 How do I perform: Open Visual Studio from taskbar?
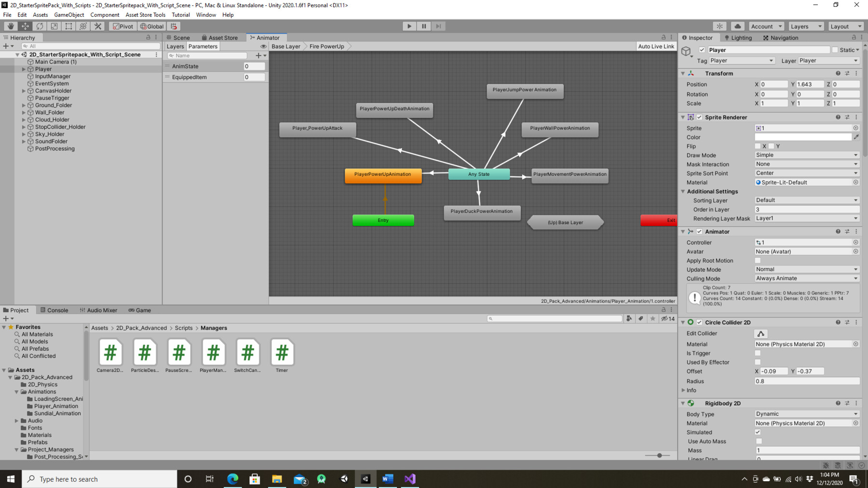pyautogui.click(x=410, y=479)
